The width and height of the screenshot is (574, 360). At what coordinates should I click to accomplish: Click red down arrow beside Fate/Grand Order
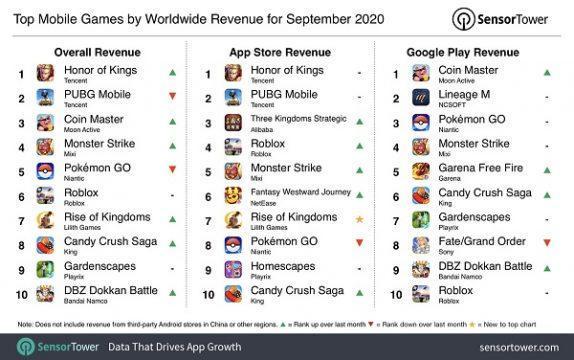[x=547, y=242]
